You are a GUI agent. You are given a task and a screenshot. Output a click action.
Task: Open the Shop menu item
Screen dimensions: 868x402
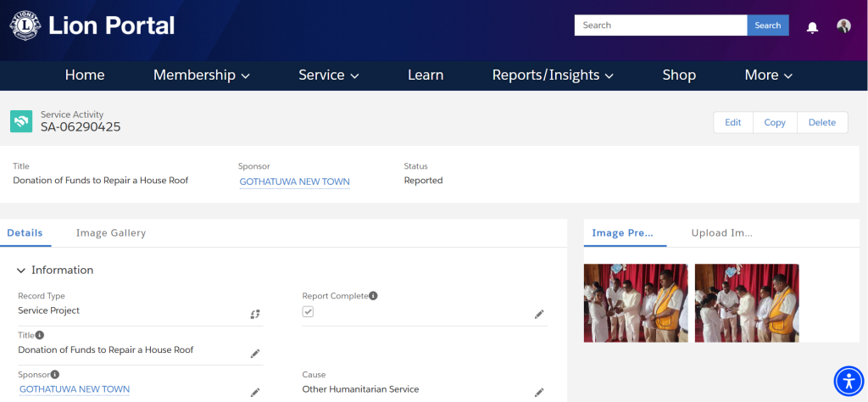click(679, 75)
